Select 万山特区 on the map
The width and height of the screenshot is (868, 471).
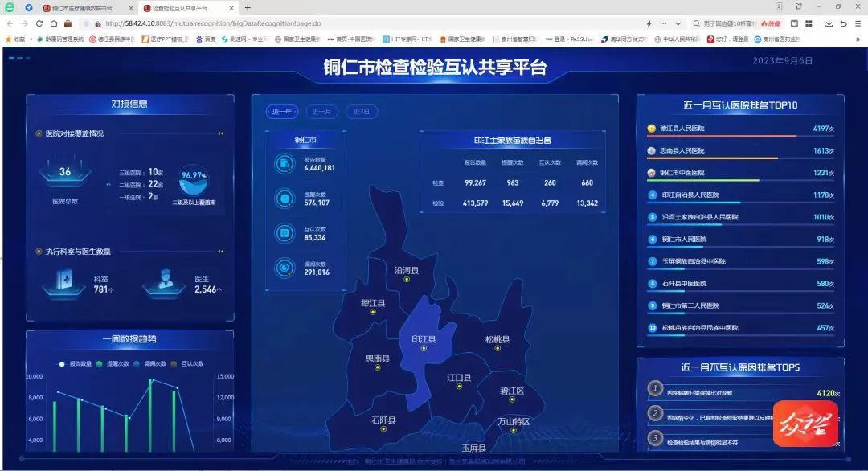(514, 421)
